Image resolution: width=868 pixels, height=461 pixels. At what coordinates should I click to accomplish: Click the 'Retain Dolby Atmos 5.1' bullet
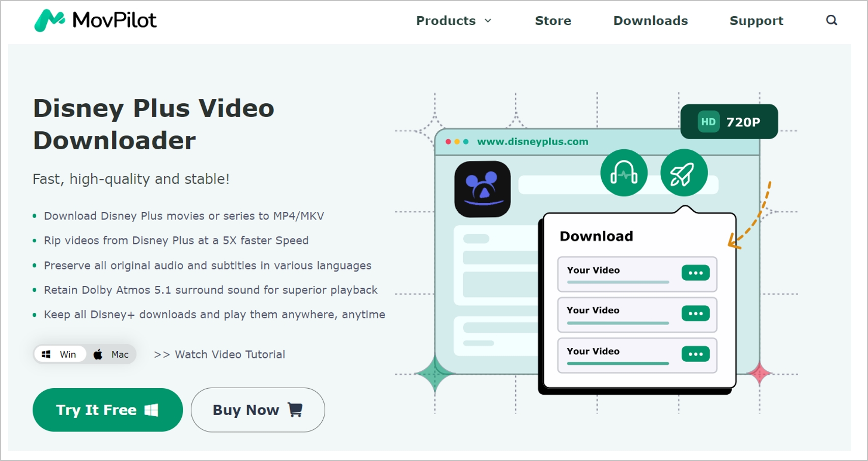click(x=211, y=290)
